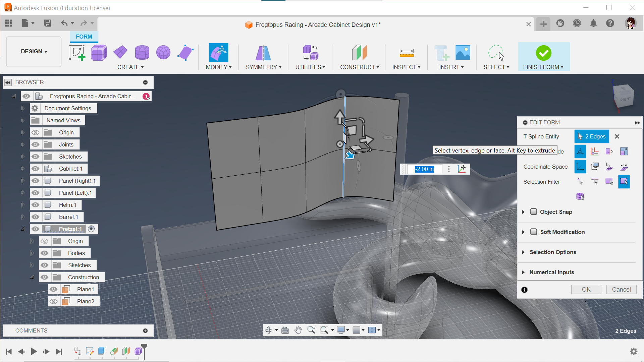Click the Cylinder primitive tool
Screen dimensions: 644x362
pyautogui.click(x=143, y=53)
